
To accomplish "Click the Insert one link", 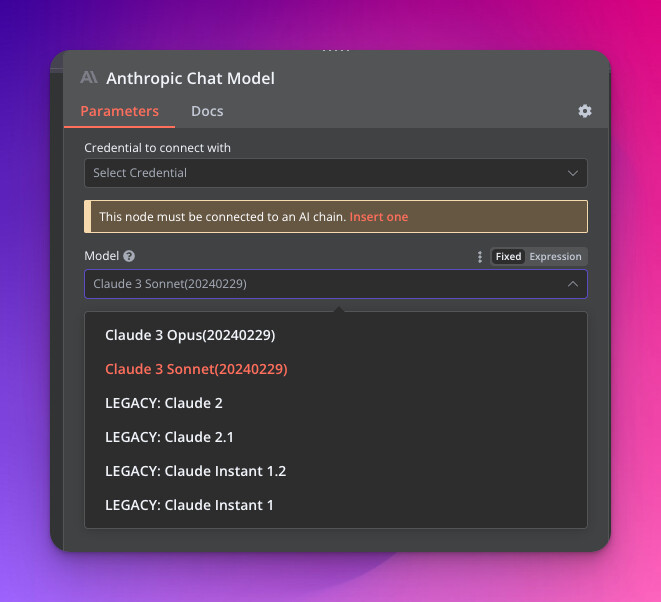I will pyautogui.click(x=379, y=217).
